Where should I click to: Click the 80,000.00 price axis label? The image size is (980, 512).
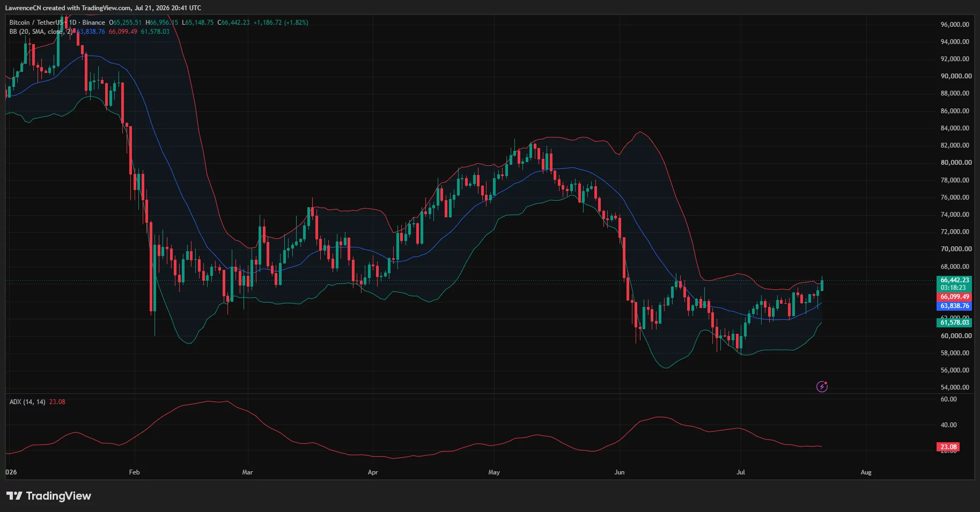(956, 163)
